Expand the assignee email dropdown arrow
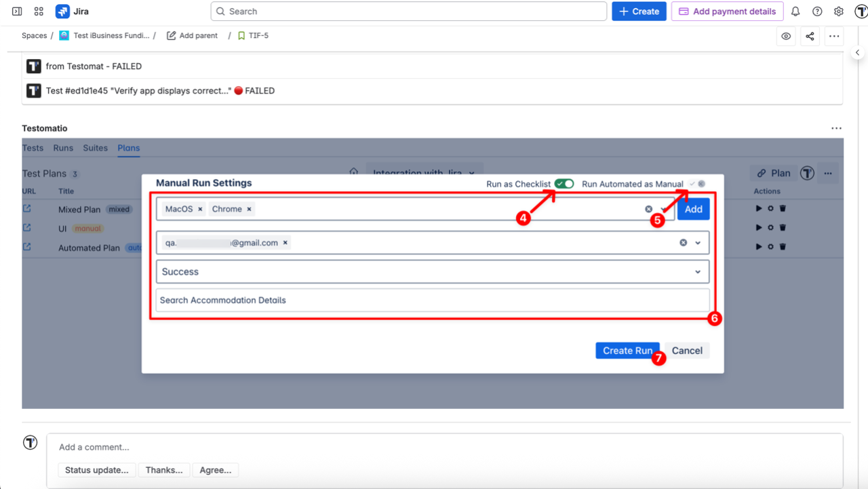 (x=697, y=242)
